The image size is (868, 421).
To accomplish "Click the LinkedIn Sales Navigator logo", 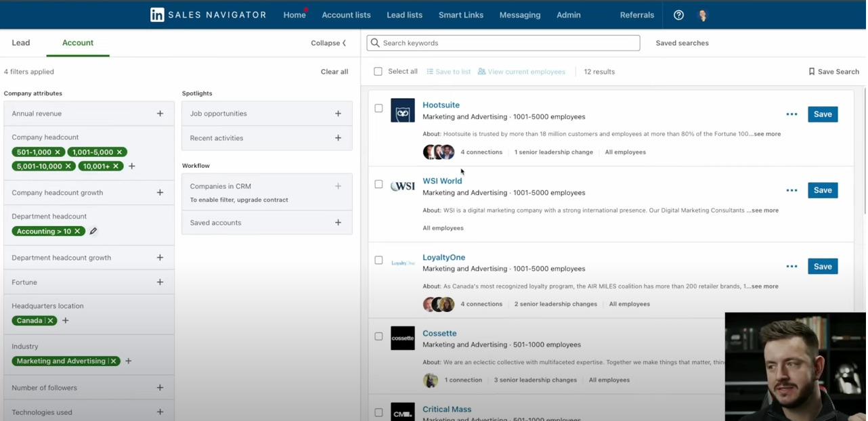I will pos(208,15).
